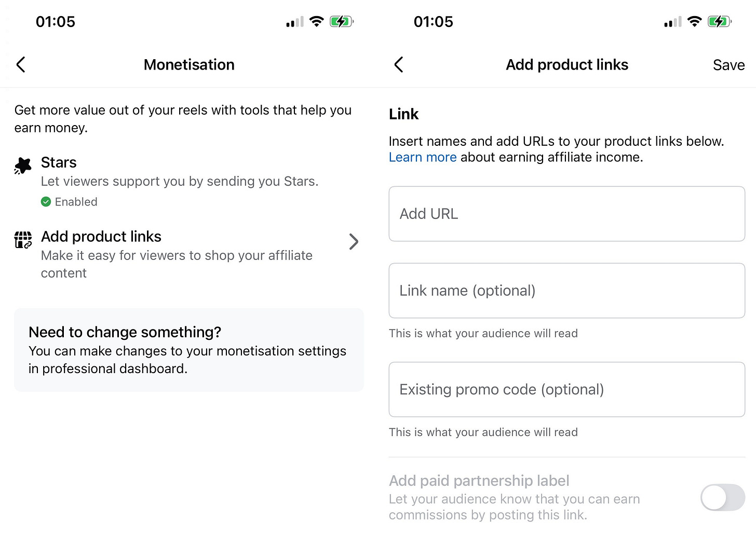Select the Add product links menu row
This screenshot has height=535, width=756.
[187, 254]
